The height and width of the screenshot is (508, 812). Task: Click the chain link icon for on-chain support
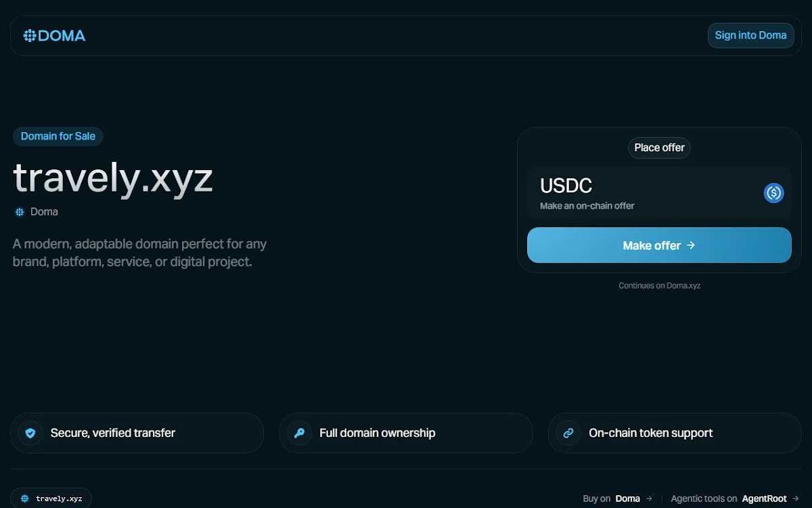tap(568, 433)
